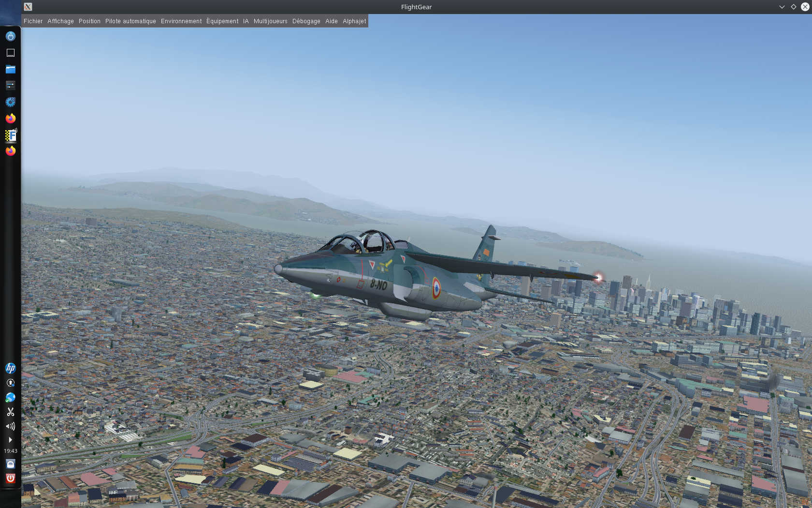Screen dimensions: 812x508
Task: Open the Pilote automatique menu
Action: tap(130, 21)
